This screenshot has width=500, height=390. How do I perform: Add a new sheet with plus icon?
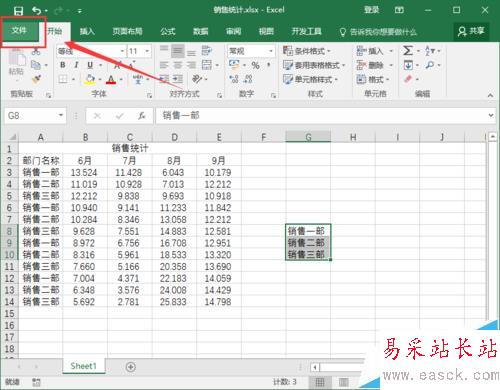(131, 367)
